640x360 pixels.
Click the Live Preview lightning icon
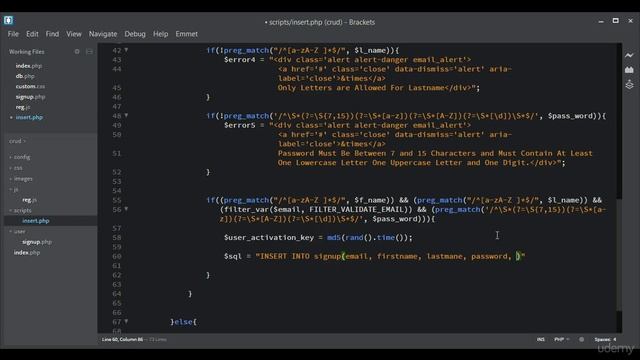tap(629, 55)
